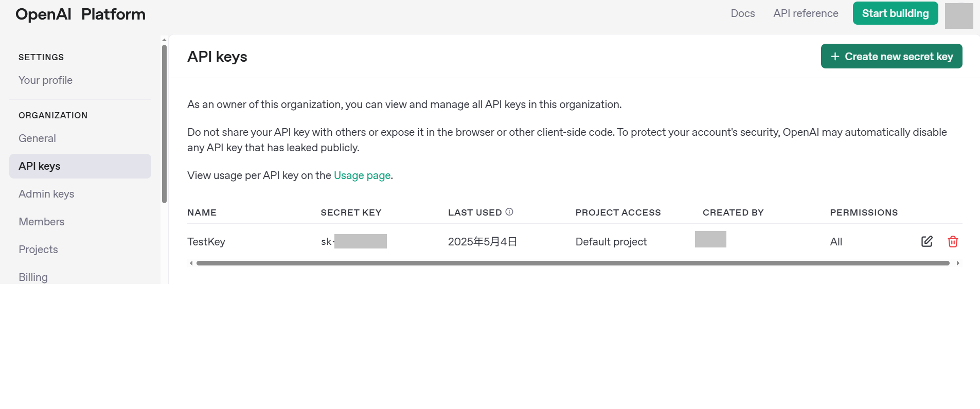Click the sidebar scroll up arrow
980x409 pixels.
[x=164, y=40]
